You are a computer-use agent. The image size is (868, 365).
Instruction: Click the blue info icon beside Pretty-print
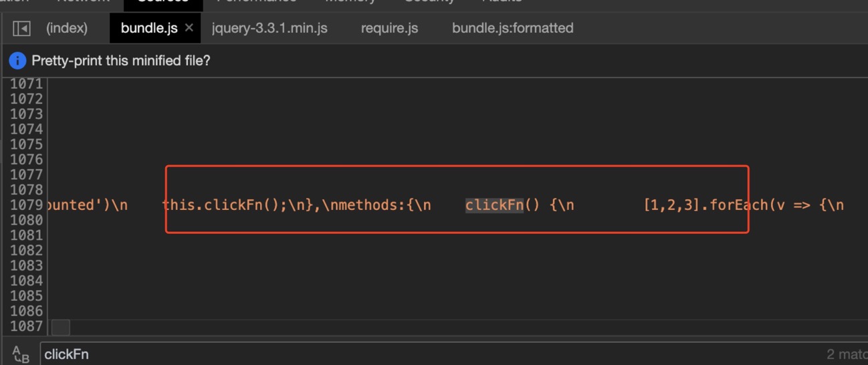[x=17, y=61]
